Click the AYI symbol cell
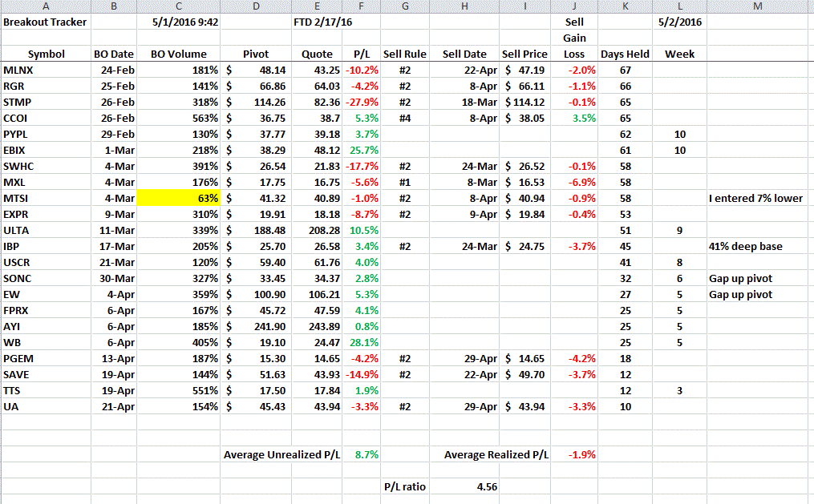The image size is (814, 504). (46, 327)
